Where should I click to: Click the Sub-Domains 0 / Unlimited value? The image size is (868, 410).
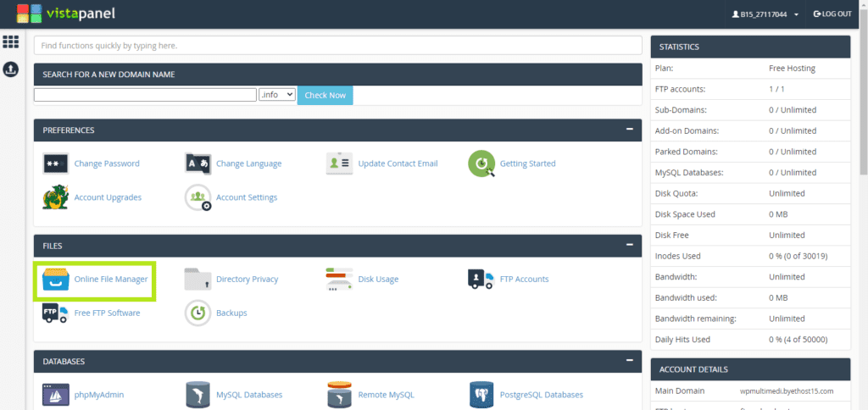793,110
